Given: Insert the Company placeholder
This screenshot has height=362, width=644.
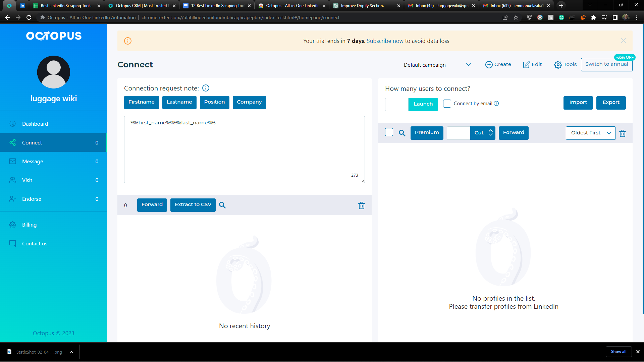Looking at the screenshot, I should tap(249, 102).
